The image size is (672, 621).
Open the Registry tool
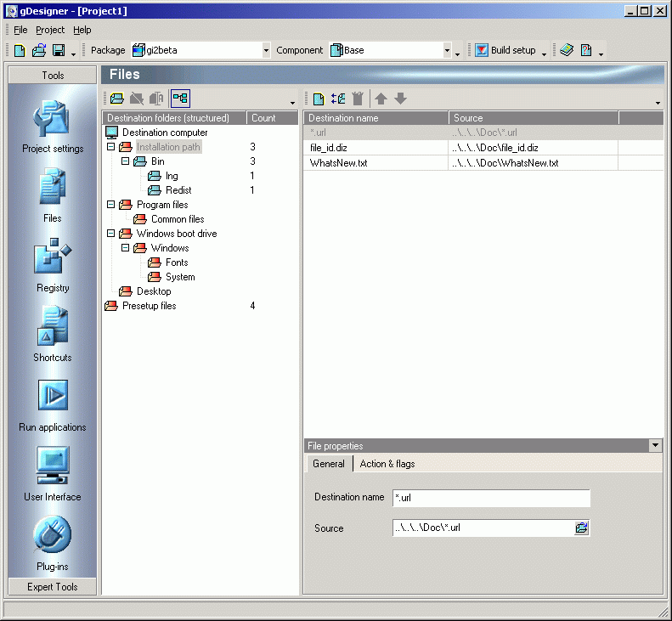click(x=53, y=265)
